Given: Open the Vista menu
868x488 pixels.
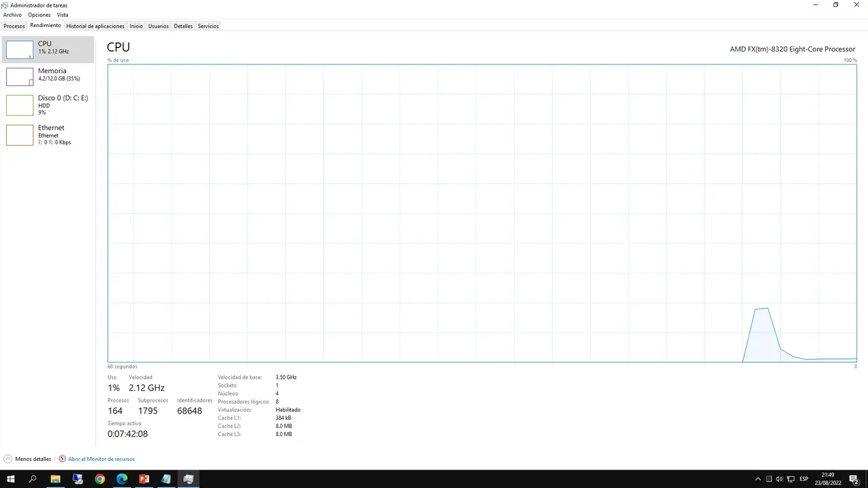Looking at the screenshot, I should coord(62,15).
